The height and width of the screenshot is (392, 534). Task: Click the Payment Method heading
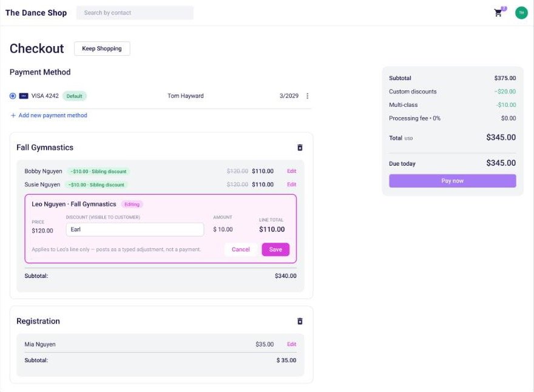coord(40,72)
